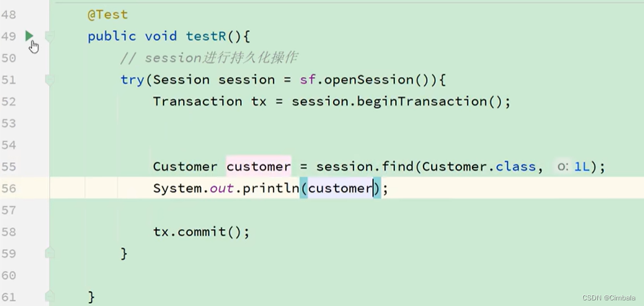The image size is (644, 306).
Task: Click println on line 56
Action: pos(271,188)
